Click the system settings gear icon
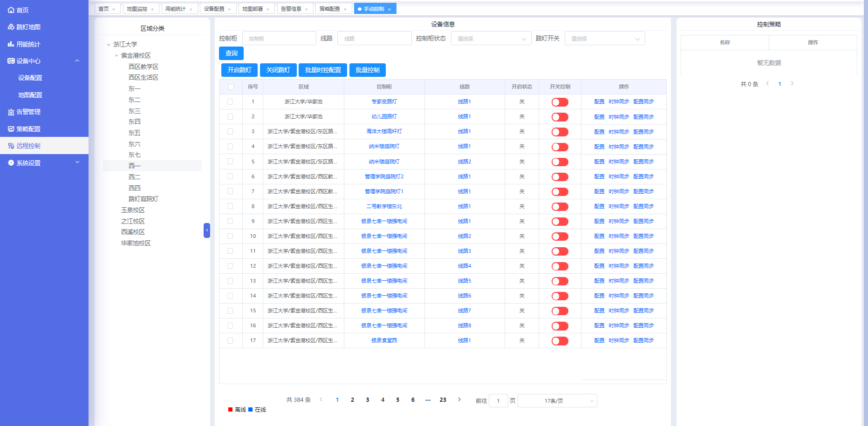This screenshot has width=868, height=426. [11, 163]
